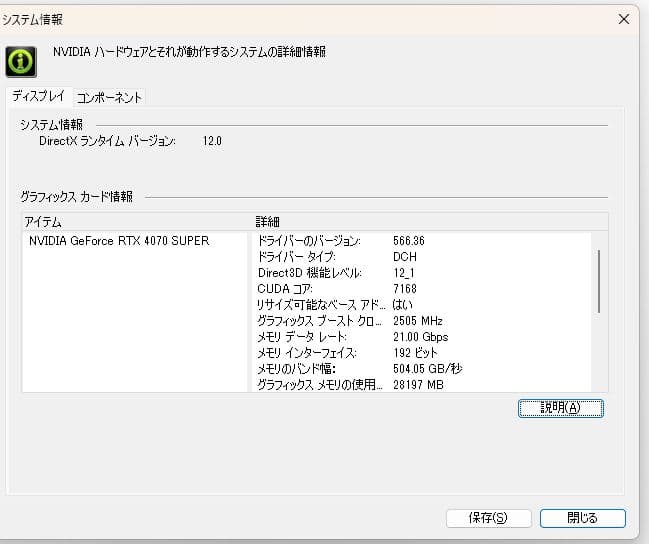Select the リサイズ可能なベース row
Screen dimensions: 649x544
(x=421, y=305)
